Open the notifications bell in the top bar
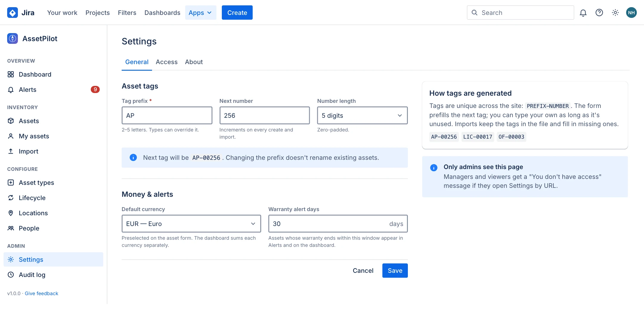The width and height of the screenshot is (644, 322). tap(583, 13)
